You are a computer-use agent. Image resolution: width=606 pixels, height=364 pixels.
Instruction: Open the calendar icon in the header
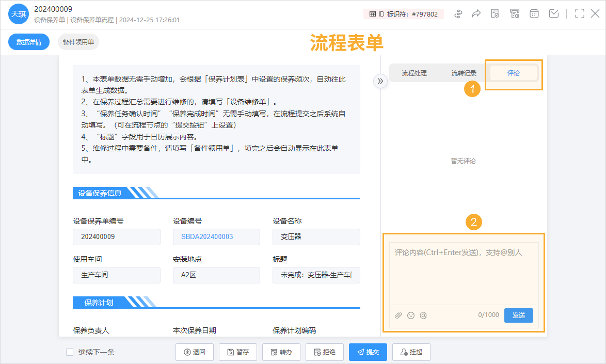(534, 13)
